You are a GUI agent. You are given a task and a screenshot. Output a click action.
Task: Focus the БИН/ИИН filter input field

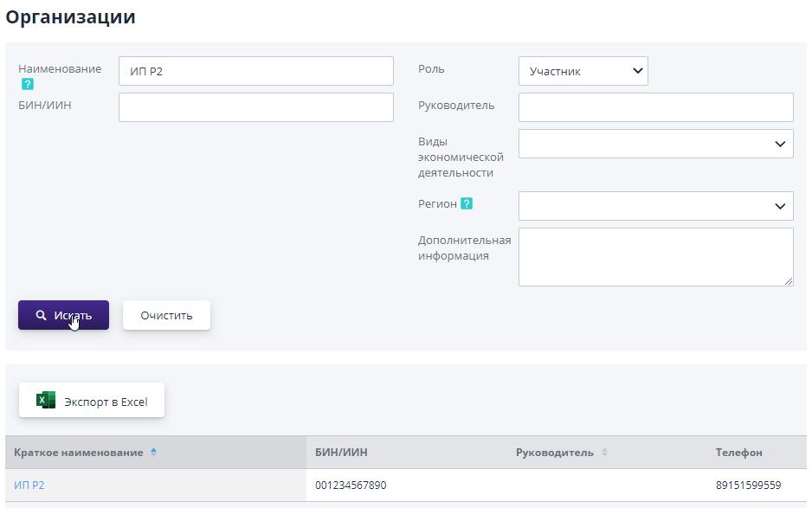[255, 107]
